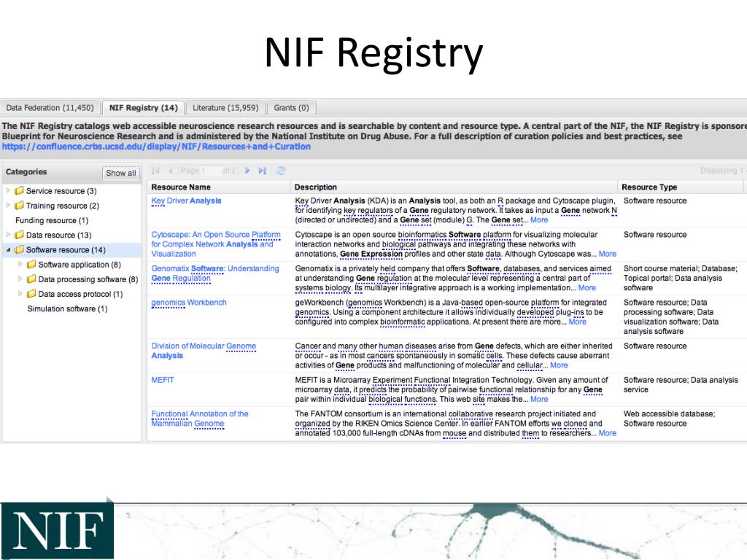Select Data access protocol (1) label
747x560 pixels.
click(80, 295)
